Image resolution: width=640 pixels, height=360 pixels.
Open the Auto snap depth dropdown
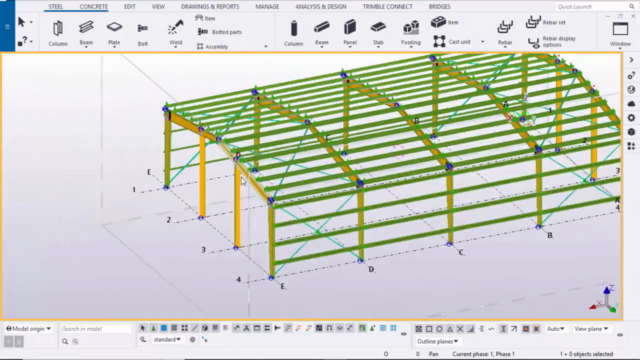556,329
